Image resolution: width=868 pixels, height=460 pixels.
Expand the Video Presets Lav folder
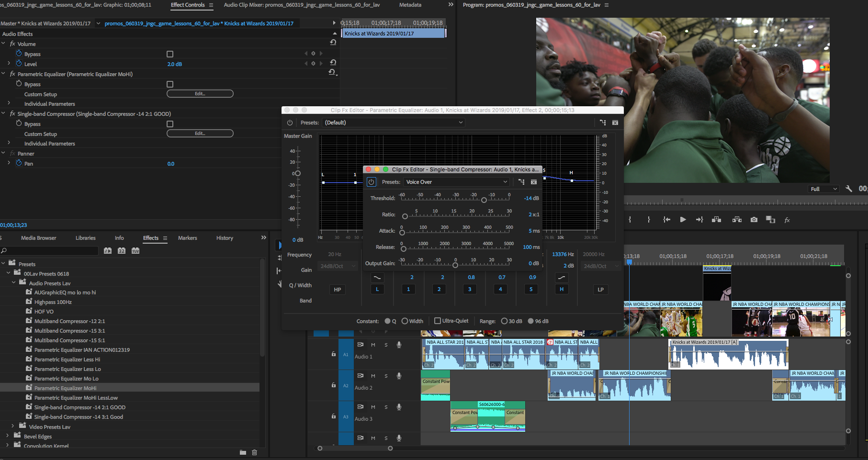[13, 426]
